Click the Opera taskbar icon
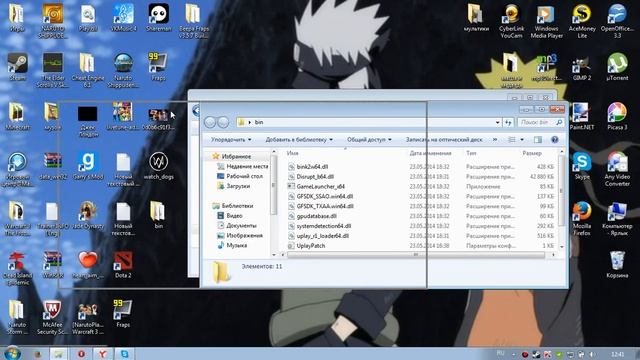This screenshot has width=640, height=360. coord(81,353)
